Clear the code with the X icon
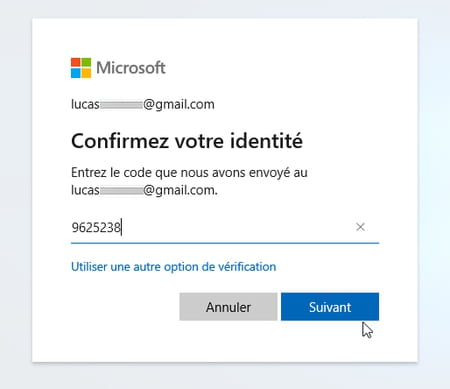Image resolution: width=450 pixels, height=389 pixels. [360, 227]
